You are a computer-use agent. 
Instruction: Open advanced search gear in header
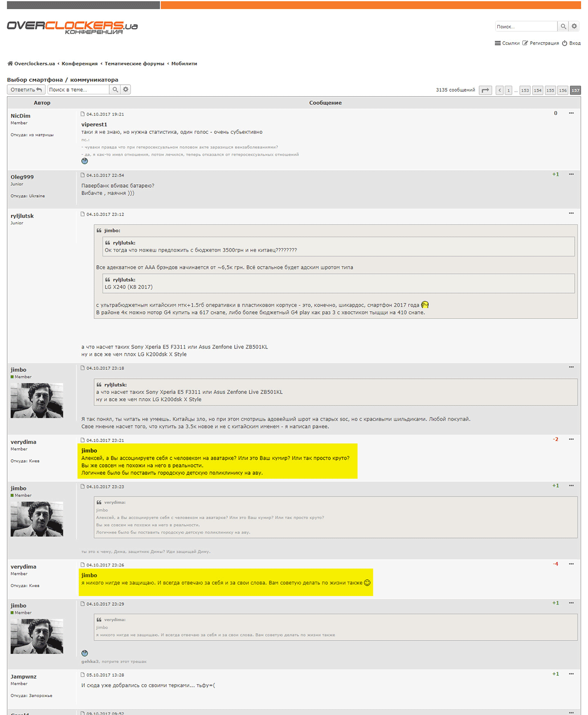574,26
